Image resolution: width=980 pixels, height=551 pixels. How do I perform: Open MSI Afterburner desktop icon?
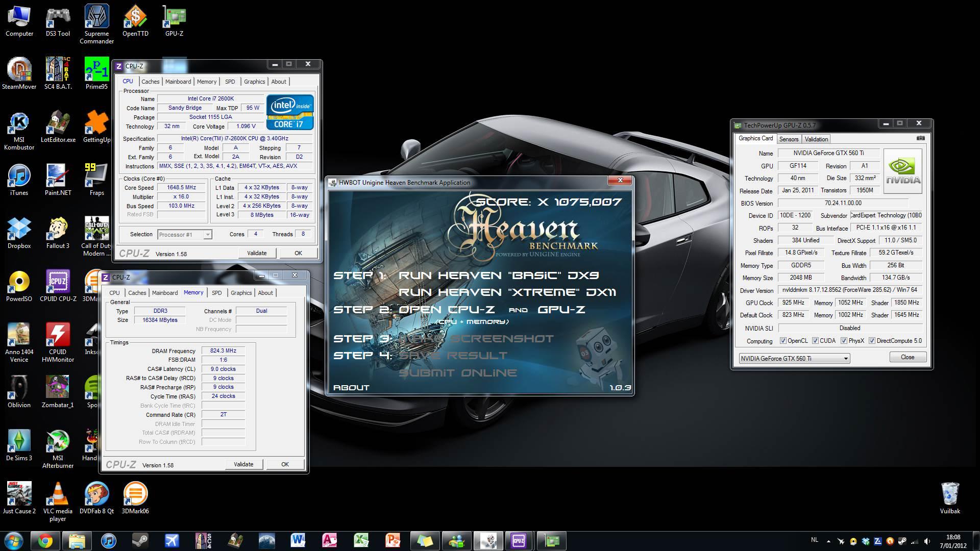pos(58,448)
